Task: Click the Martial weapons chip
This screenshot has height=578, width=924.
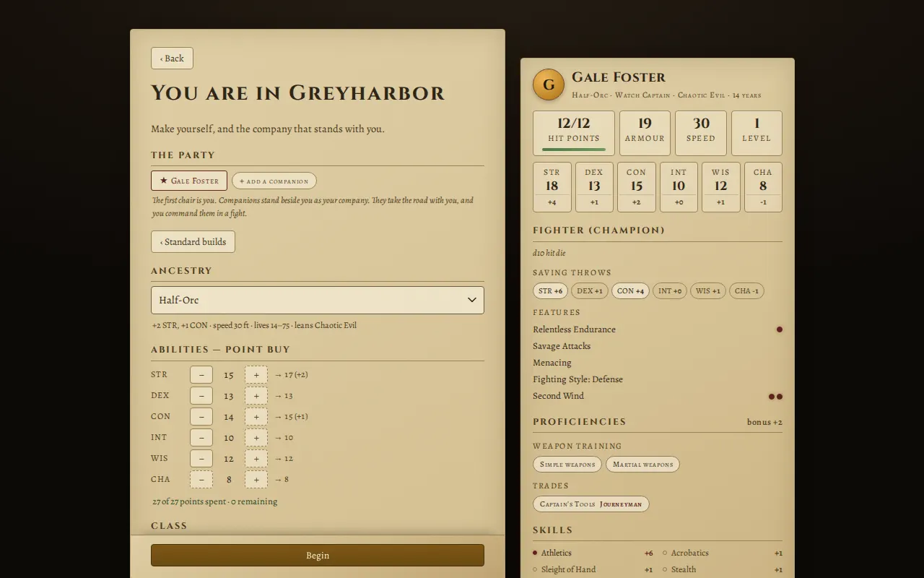Action: (642, 465)
